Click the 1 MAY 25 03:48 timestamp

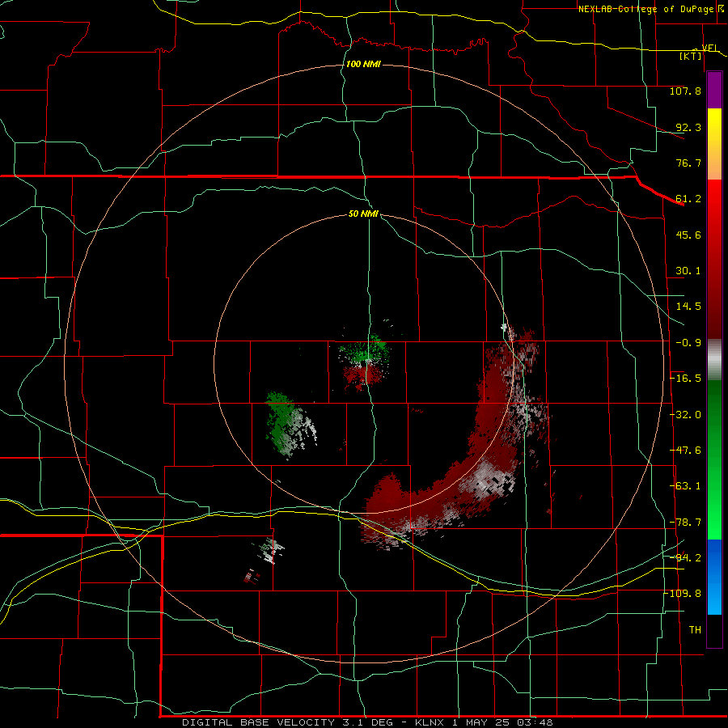(502, 722)
